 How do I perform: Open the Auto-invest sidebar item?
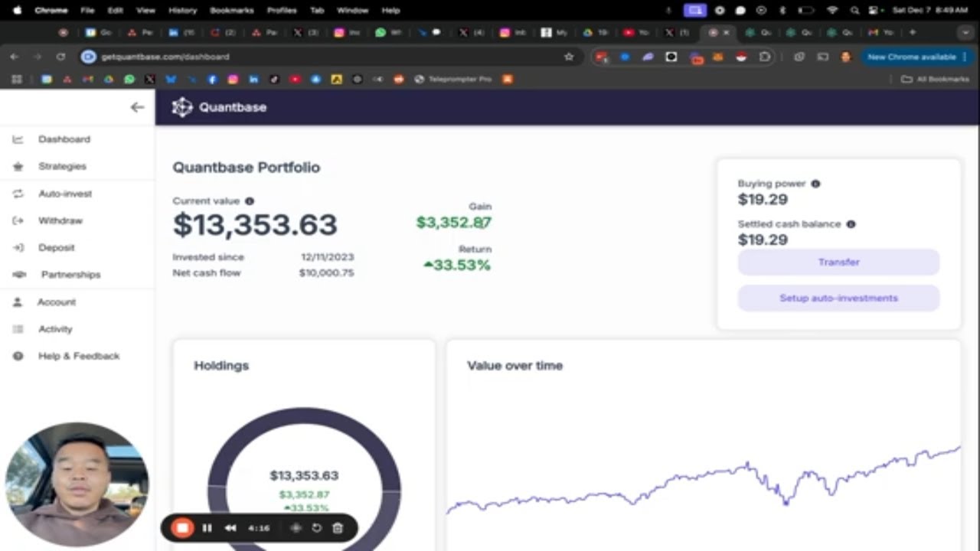(x=65, y=194)
